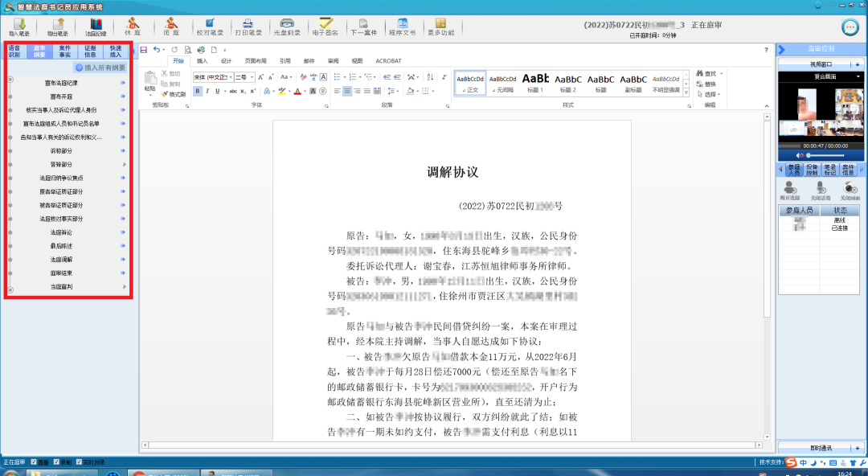Click the yellow text highlight color button

pos(282,91)
